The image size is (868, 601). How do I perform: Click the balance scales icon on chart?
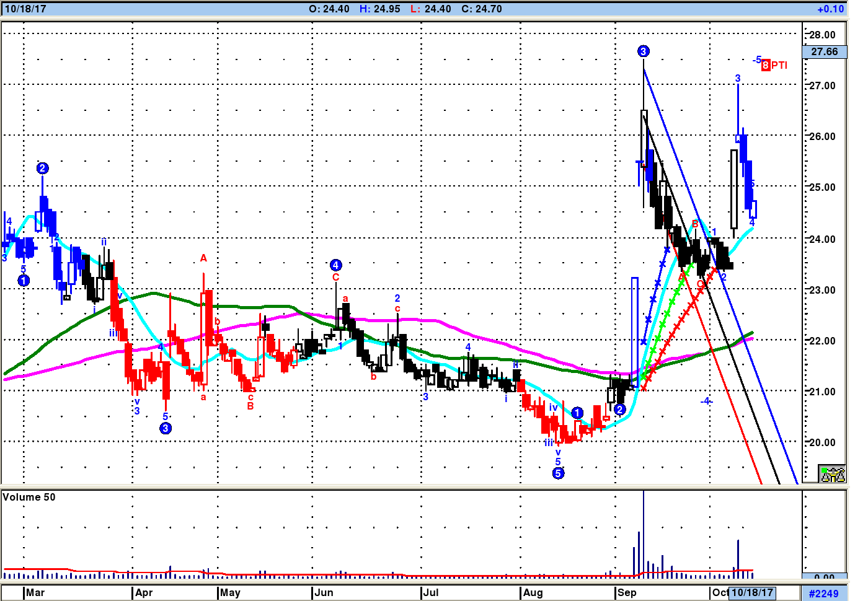coord(832,474)
